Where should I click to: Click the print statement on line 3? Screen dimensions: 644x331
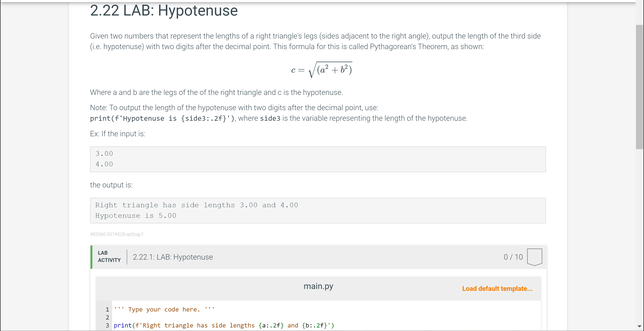[x=224, y=325]
